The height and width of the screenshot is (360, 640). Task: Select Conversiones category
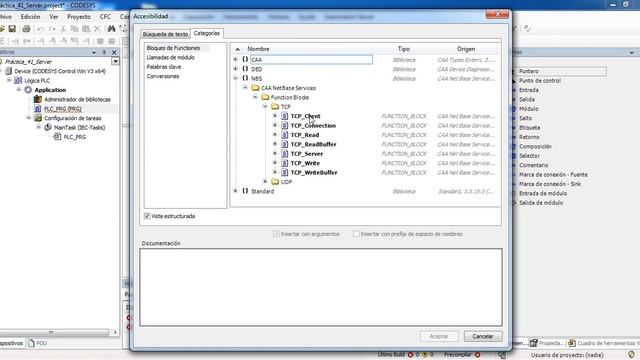click(163, 76)
